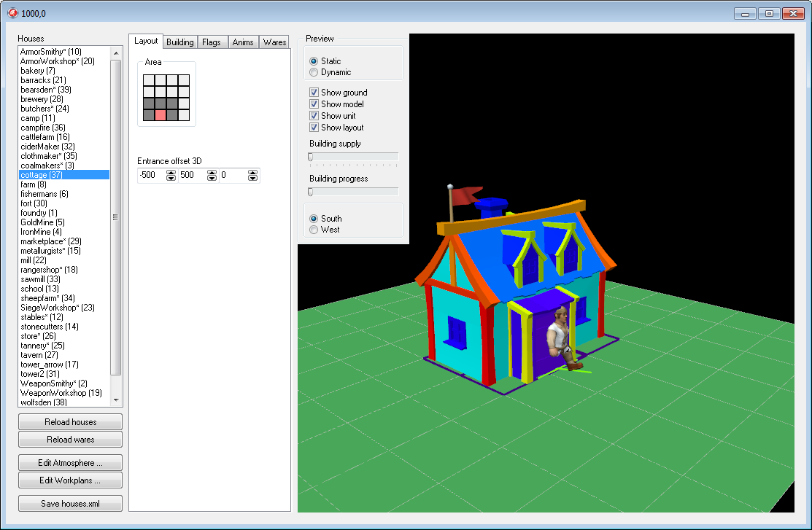Uncheck the Show ground checkbox
This screenshot has width=812, height=530.
tap(314, 92)
